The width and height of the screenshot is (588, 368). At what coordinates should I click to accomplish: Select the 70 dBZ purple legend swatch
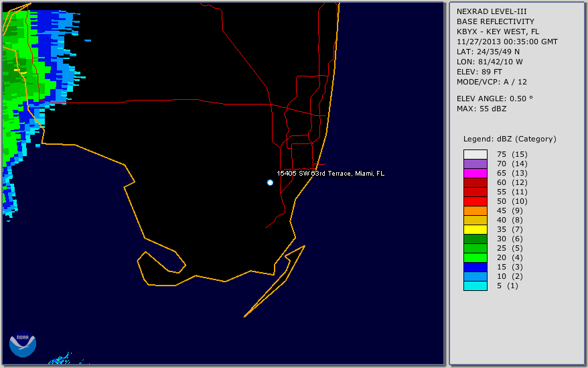pyautogui.click(x=475, y=164)
